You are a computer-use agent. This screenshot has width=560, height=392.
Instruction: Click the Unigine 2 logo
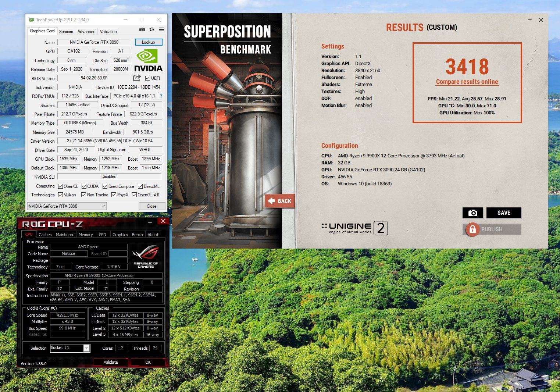pyautogui.click(x=354, y=228)
